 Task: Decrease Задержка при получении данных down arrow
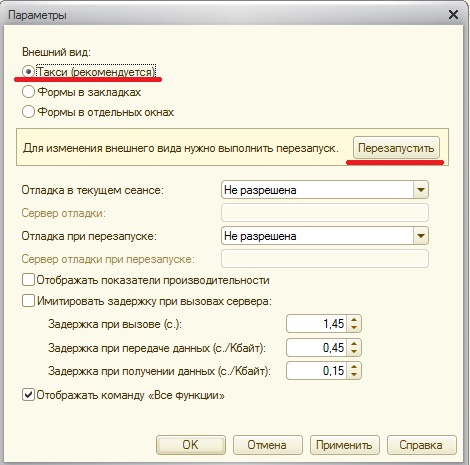click(x=354, y=375)
